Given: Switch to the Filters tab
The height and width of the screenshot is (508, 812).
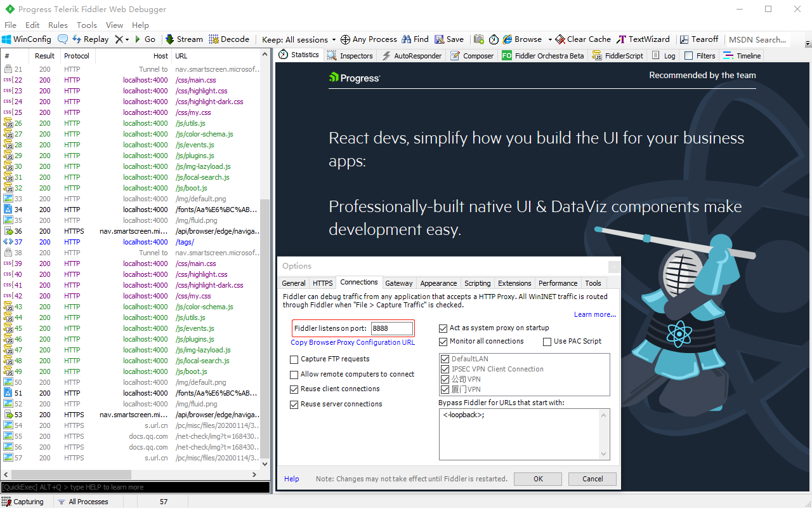Looking at the screenshot, I should click(700, 56).
